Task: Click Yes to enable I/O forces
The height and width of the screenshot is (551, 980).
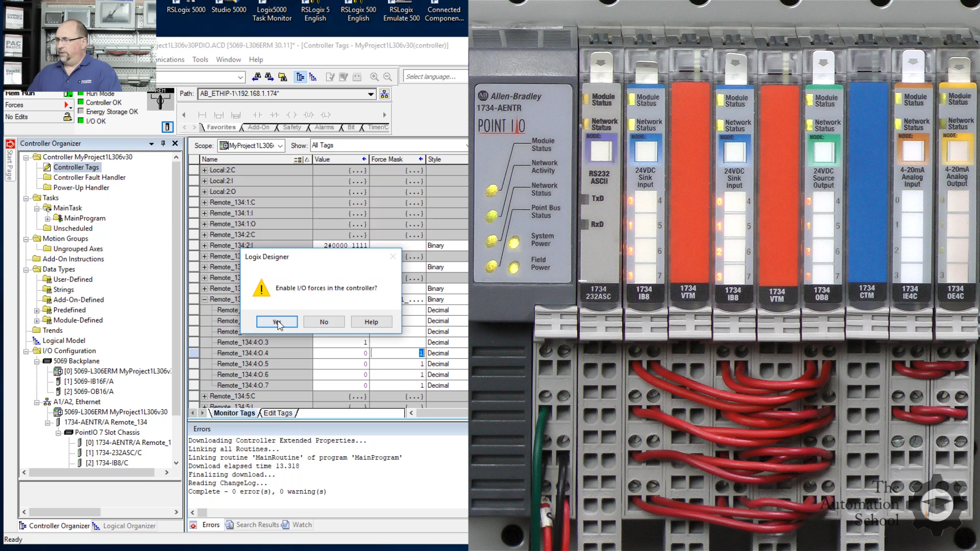Action: click(x=277, y=322)
